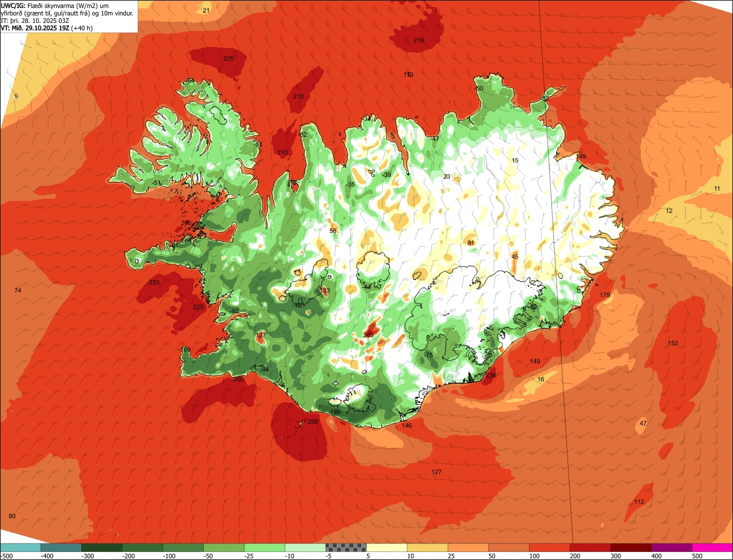Click the map value 16
733x560 pixels.
(x=541, y=379)
